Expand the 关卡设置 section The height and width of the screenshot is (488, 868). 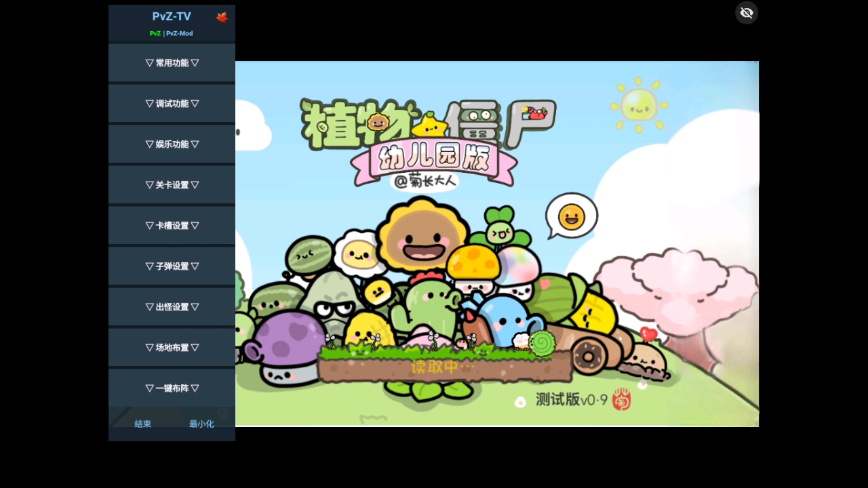pos(172,185)
